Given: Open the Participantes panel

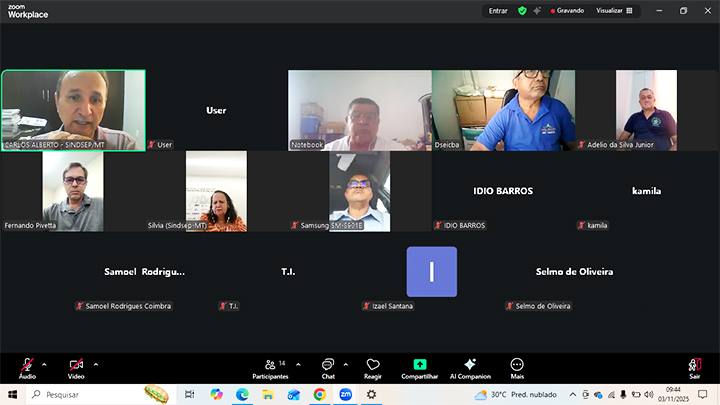Looking at the screenshot, I should click(x=270, y=367).
